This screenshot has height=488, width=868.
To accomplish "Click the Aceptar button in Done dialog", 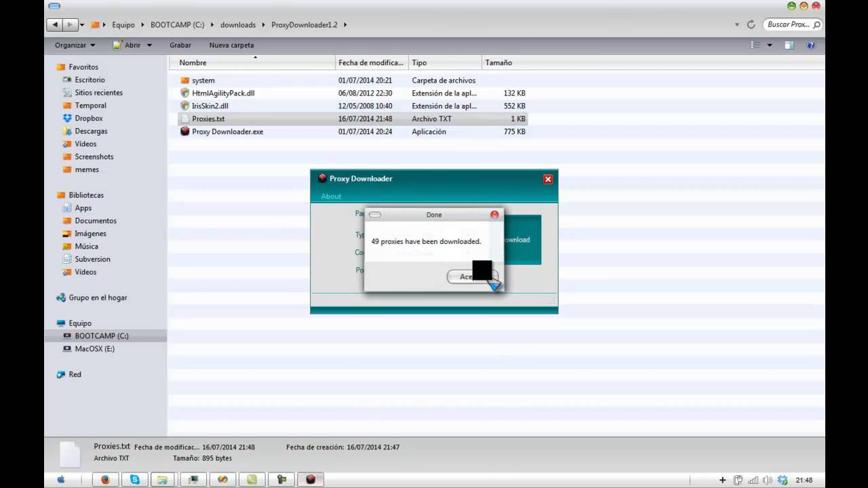I will [x=472, y=276].
